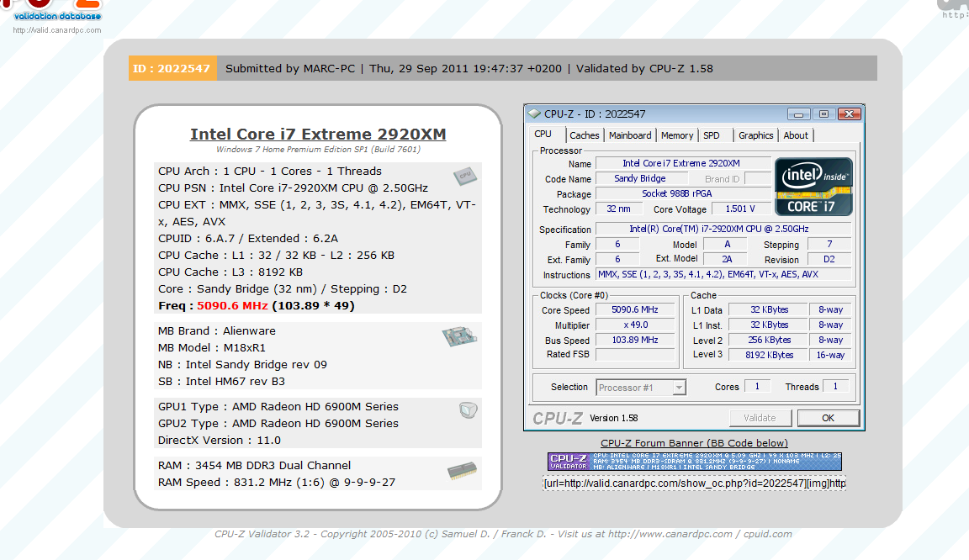This screenshot has height=560, width=969.
Task: Switch to the CPU tab
Action: tap(543, 135)
